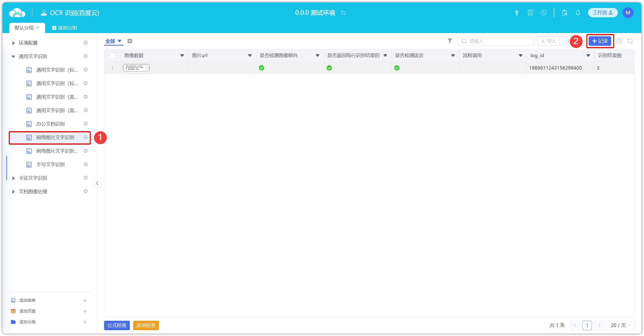Open the notifications bell
This screenshot has height=336, width=644.
578,13
